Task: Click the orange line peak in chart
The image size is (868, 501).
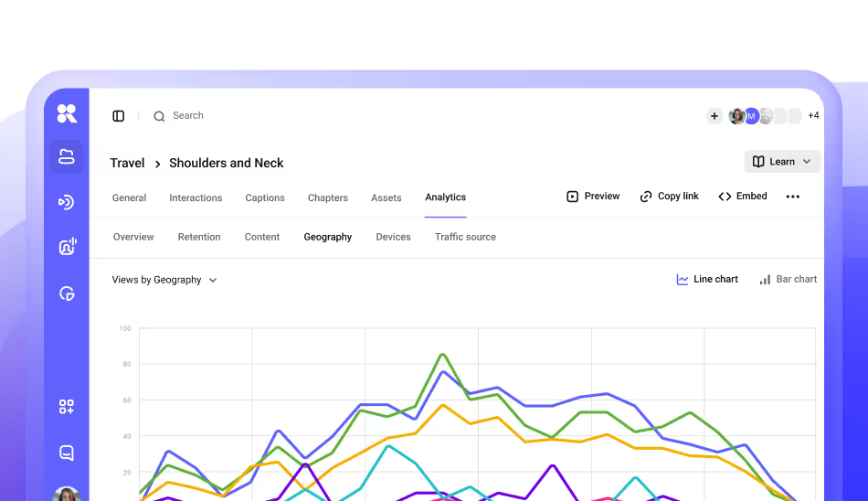Action: (x=443, y=405)
